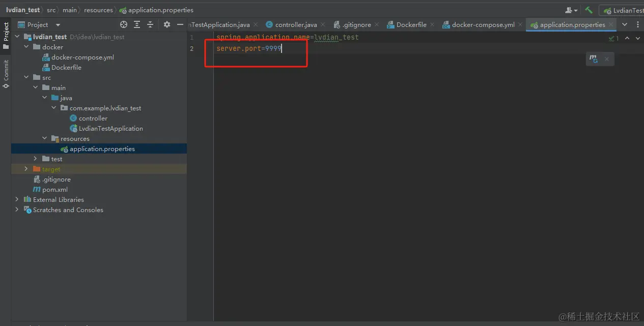Click src breadcrumb in navigation bar
644x326 pixels.
[51, 10]
